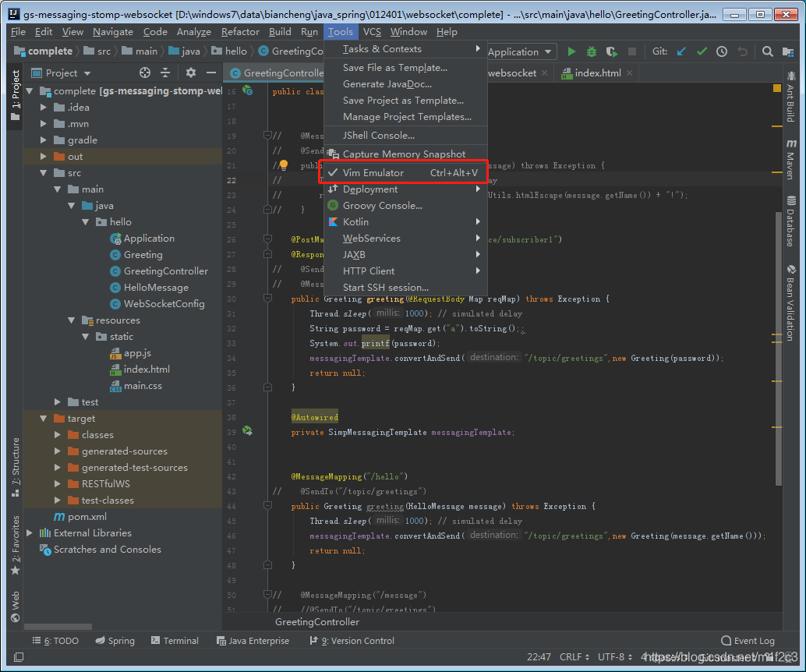Click the Git update project arrow
806x672 pixels.
tap(681, 51)
